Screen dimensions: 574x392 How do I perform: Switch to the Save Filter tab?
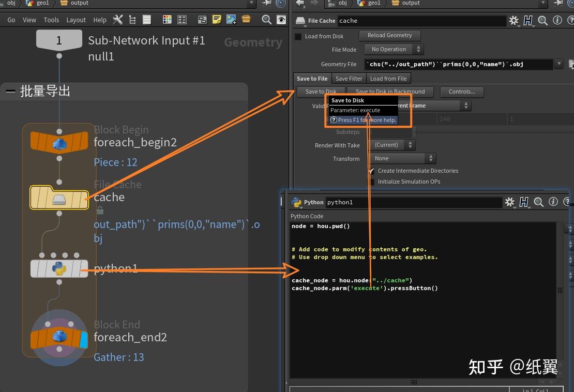point(349,78)
